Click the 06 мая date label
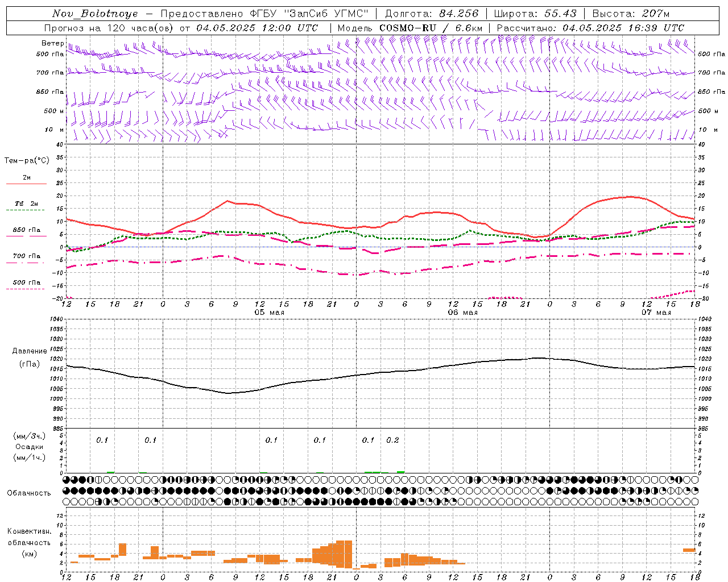This screenshot has width=728, height=582. click(x=462, y=313)
